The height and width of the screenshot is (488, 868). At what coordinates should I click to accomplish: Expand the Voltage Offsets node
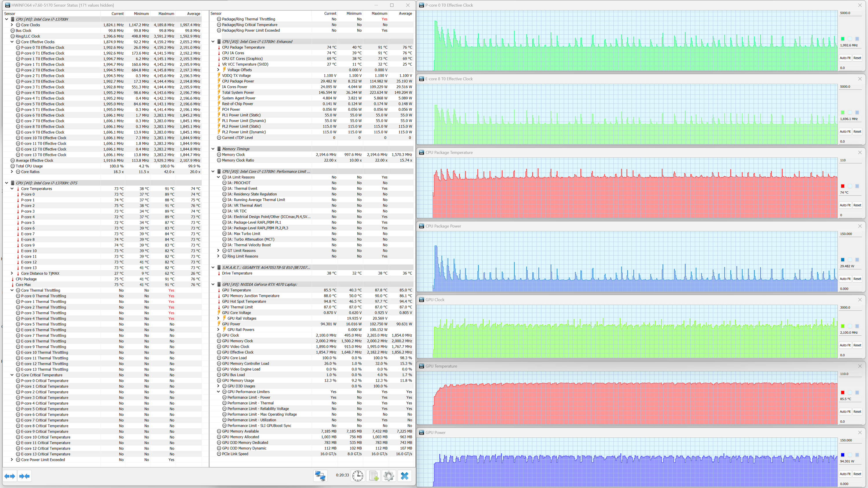tap(218, 70)
